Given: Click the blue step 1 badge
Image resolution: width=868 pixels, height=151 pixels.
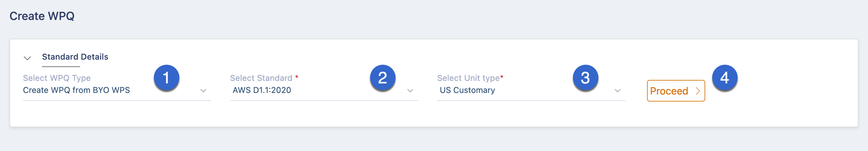Looking at the screenshot, I should click(x=166, y=78).
